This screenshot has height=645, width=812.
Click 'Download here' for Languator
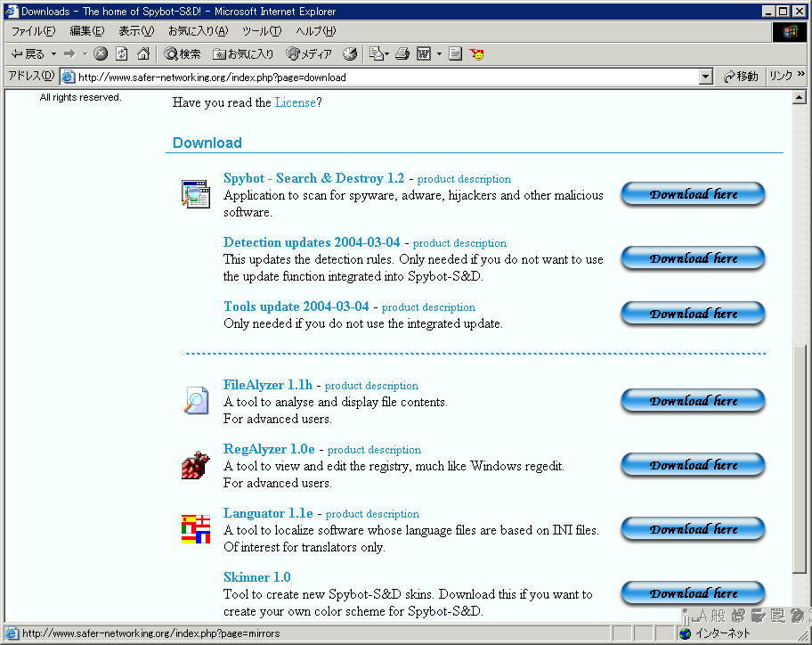pyautogui.click(x=693, y=529)
